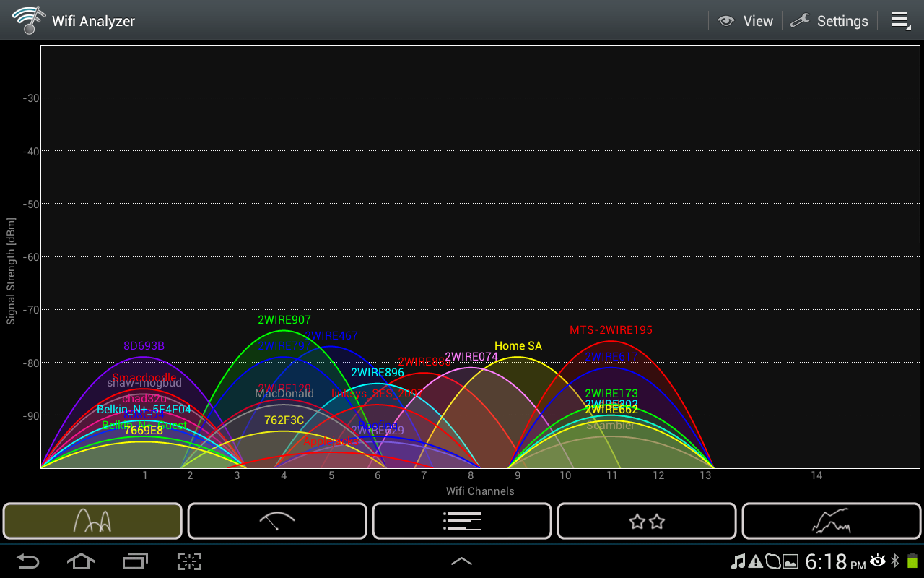
Task: Show the channel rating stars view
Action: [647, 521]
